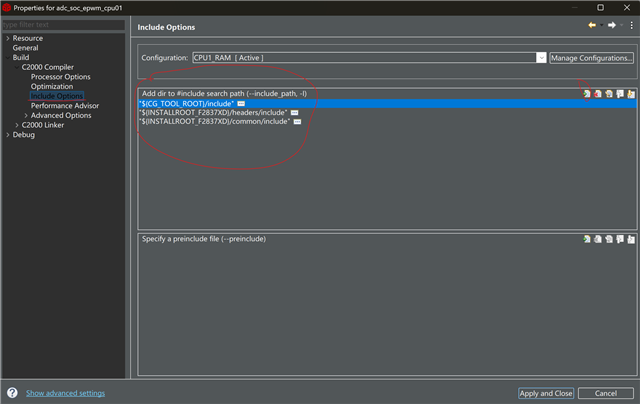Click Apply and Close button
The width and height of the screenshot is (640, 404).
pyautogui.click(x=546, y=393)
